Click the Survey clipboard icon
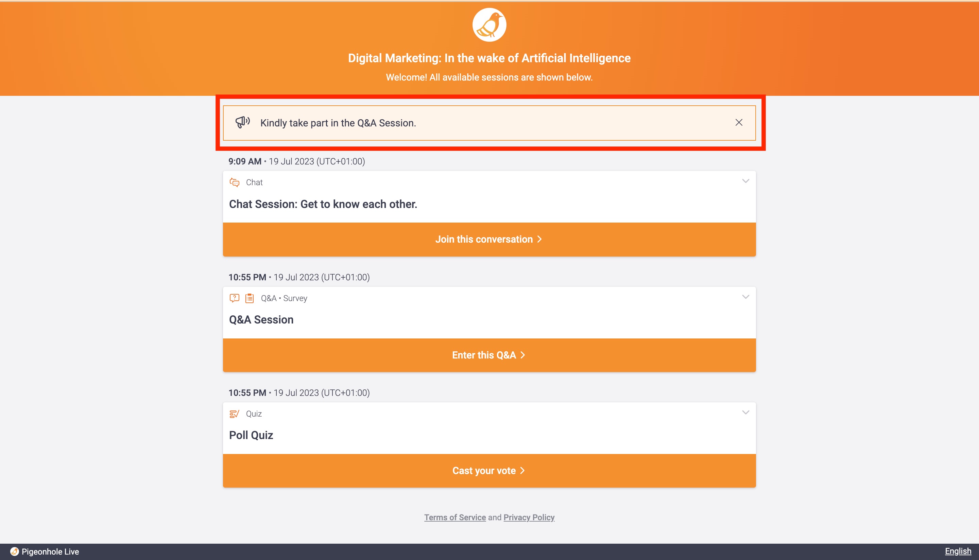Image resolution: width=979 pixels, height=560 pixels. click(250, 298)
